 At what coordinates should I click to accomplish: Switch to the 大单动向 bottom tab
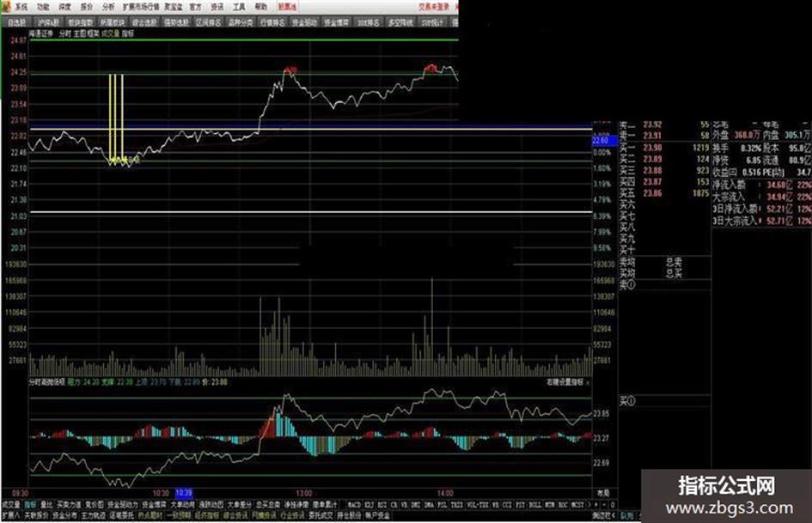[x=182, y=505]
